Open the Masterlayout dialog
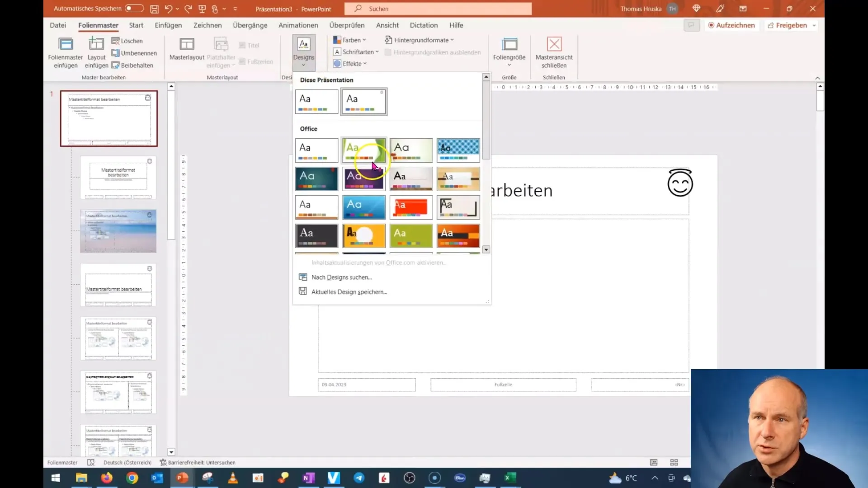 [x=187, y=49]
